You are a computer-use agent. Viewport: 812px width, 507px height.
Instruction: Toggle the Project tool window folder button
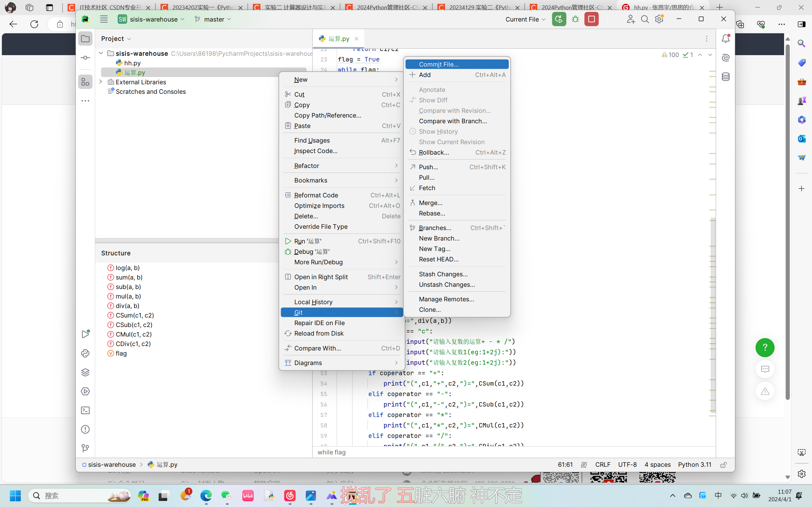(85, 39)
